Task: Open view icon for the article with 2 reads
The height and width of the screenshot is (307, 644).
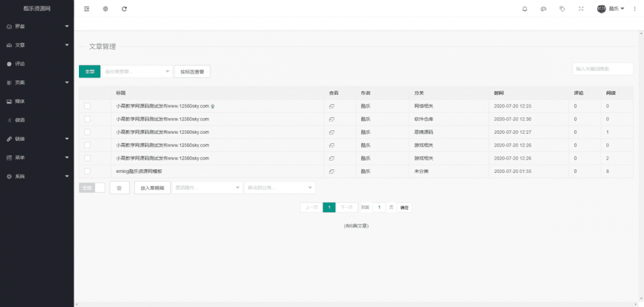Action: pos(331,158)
